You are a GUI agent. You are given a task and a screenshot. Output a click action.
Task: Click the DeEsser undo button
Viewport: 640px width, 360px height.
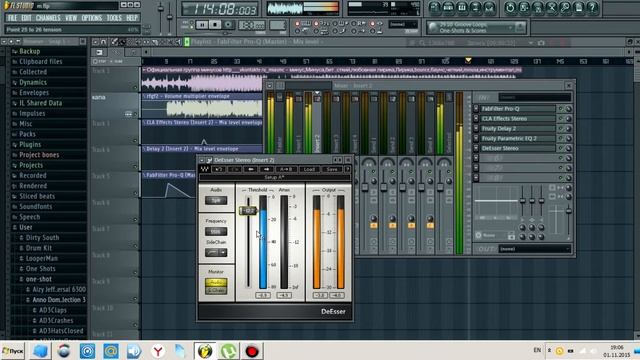point(218,169)
